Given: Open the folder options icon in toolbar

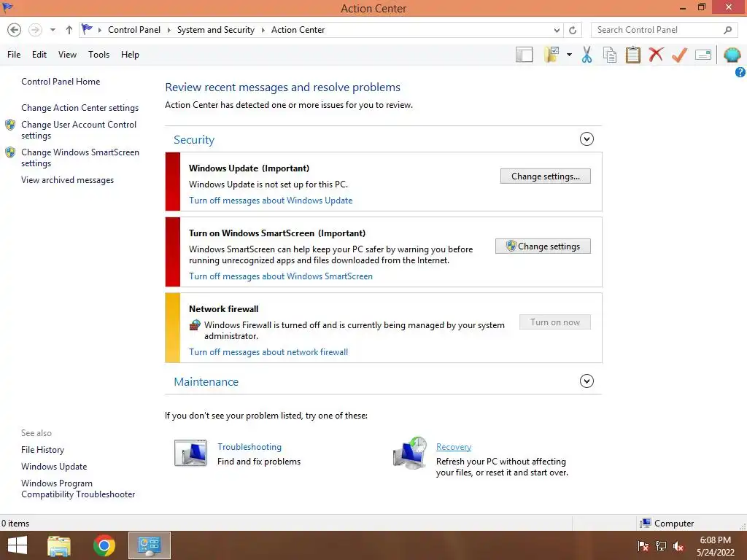Looking at the screenshot, I should point(551,55).
